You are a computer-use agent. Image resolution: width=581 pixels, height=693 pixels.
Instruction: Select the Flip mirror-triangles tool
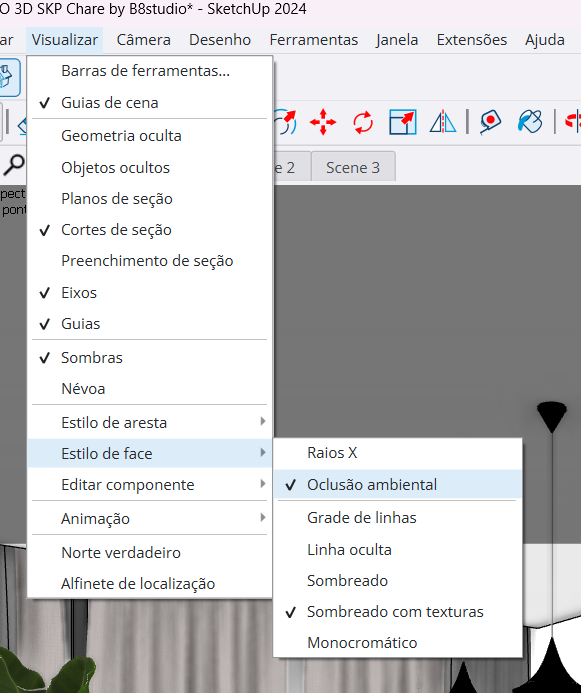click(443, 122)
